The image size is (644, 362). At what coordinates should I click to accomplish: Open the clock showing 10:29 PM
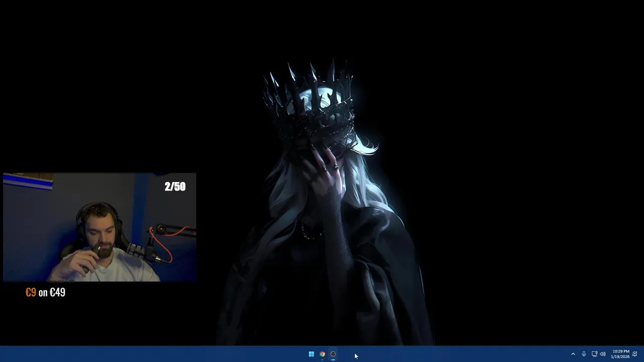620,354
